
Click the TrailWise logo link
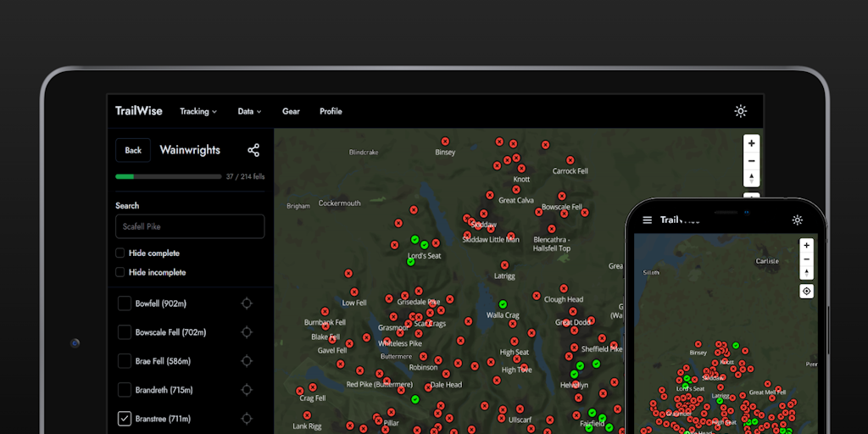coord(139,111)
